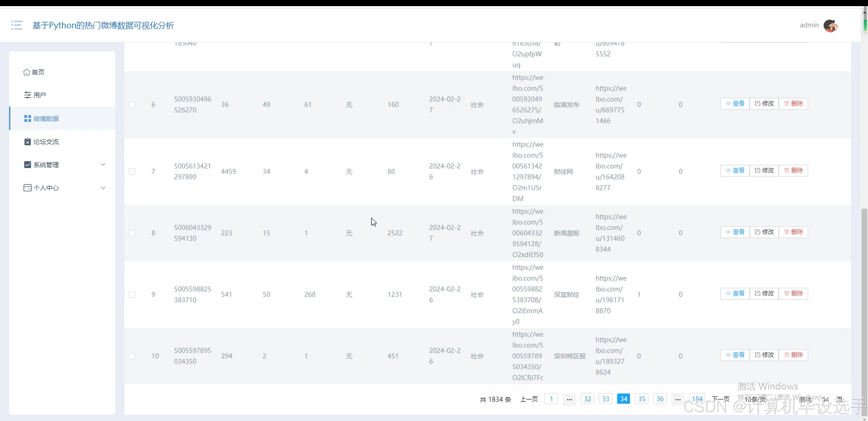The height and width of the screenshot is (421, 868).
Task: Click the page jump input field
Action: (x=825, y=400)
